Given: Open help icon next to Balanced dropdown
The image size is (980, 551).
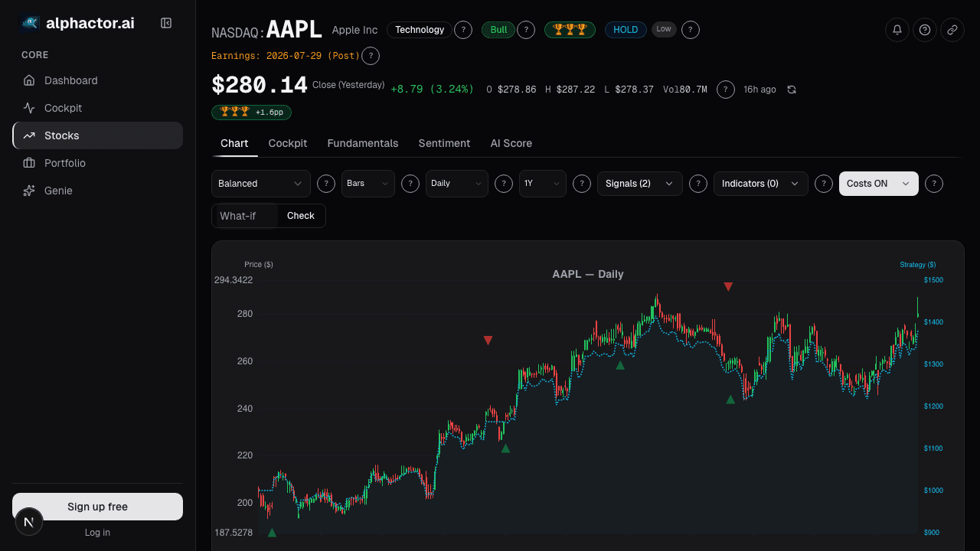Looking at the screenshot, I should (x=326, y=184).
